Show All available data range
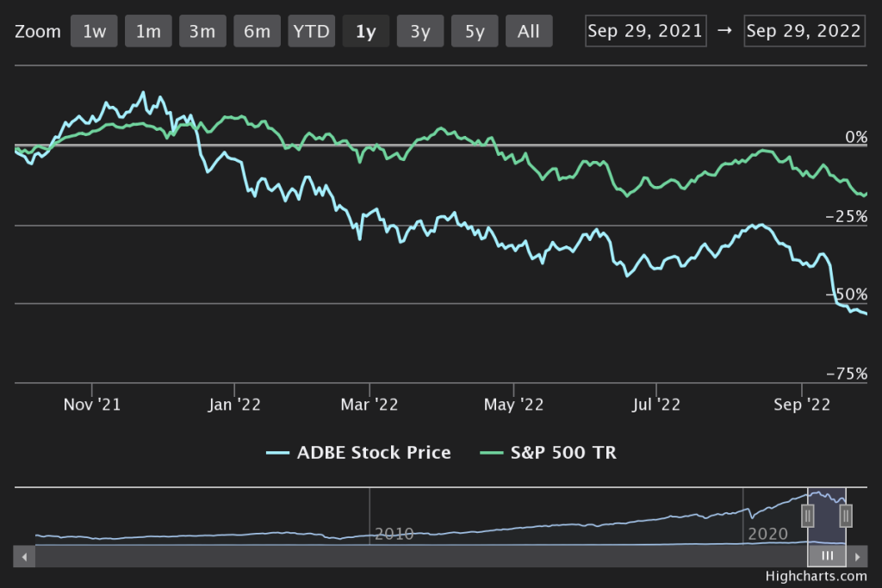Viewport: 882px width, 588px height. point(529,32)
